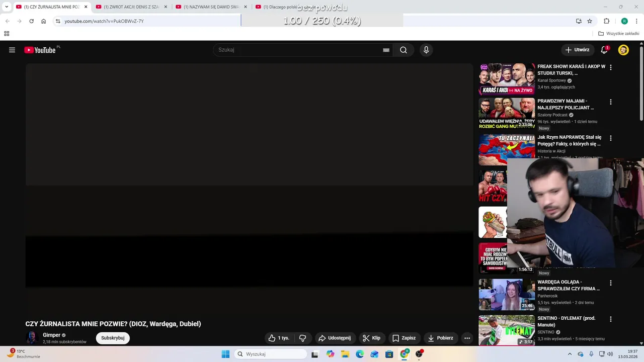Start voice search with microphone icon
This screenshot has height=362, width=644.
[x=426, y=50]
